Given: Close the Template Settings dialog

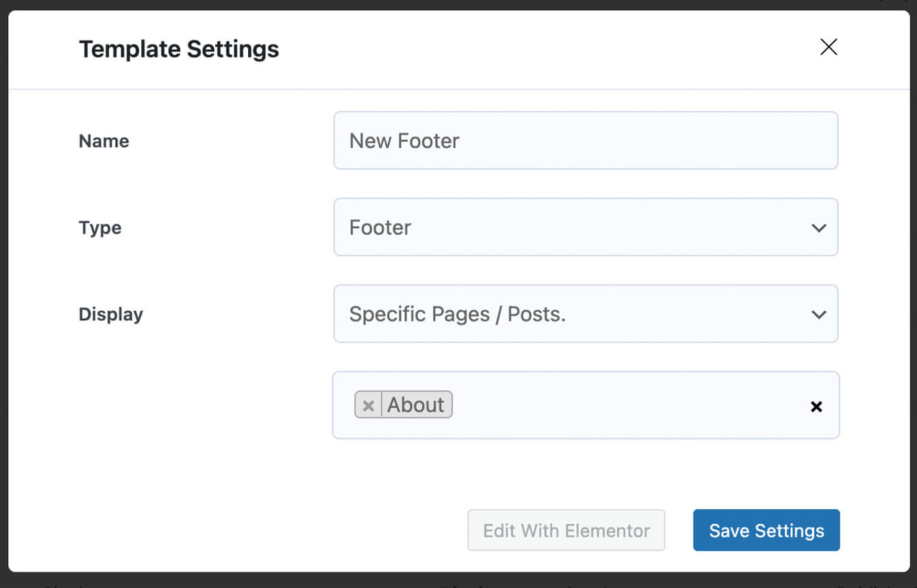Looking at the screenshot, I should [829, 47].
